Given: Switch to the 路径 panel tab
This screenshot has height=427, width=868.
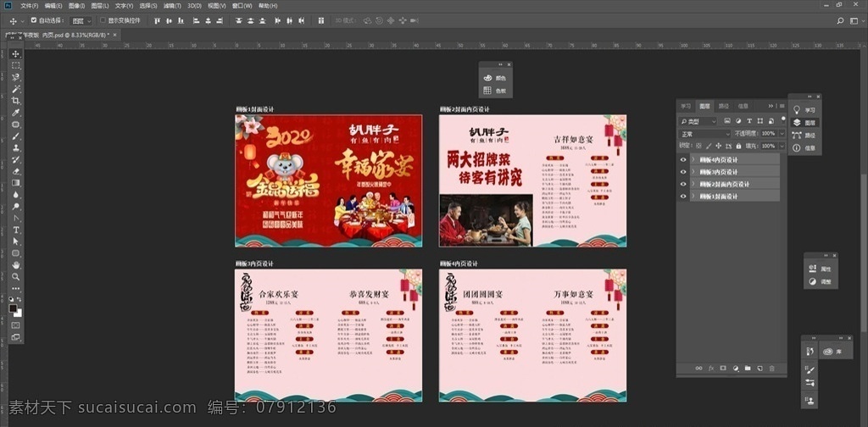Looking at the screenshot, I should (724, 106).
